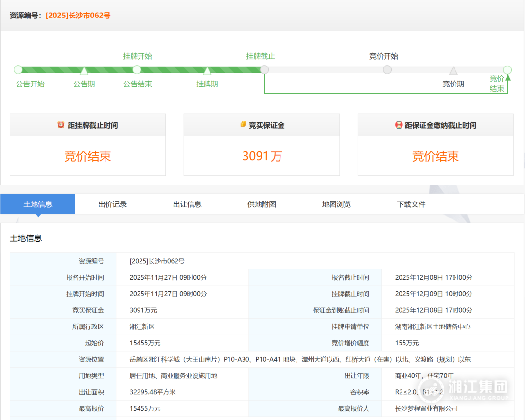
Task: Click the 公告期 triangle marker on timeline
Action: coord(84,71)
